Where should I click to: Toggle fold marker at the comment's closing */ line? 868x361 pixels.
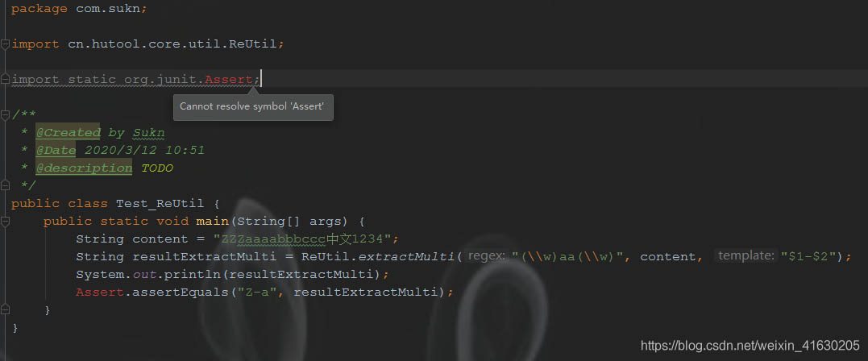(x=4, y=185)
